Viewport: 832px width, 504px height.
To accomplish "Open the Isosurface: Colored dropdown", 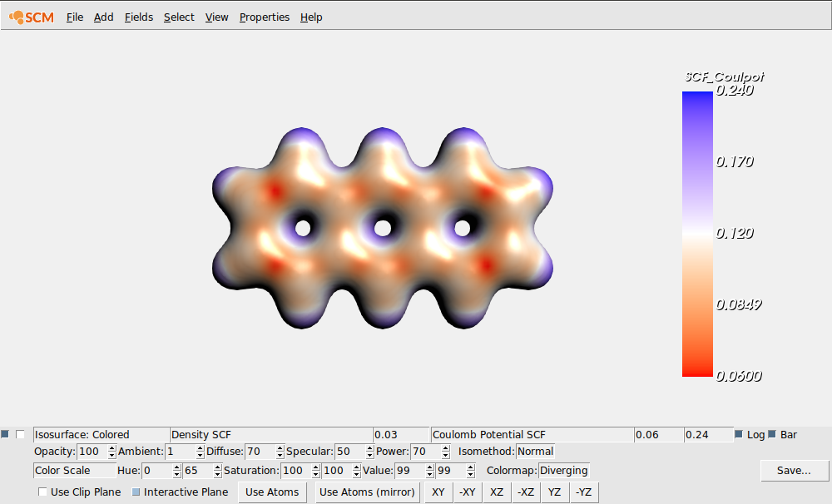I will (100, 433).
